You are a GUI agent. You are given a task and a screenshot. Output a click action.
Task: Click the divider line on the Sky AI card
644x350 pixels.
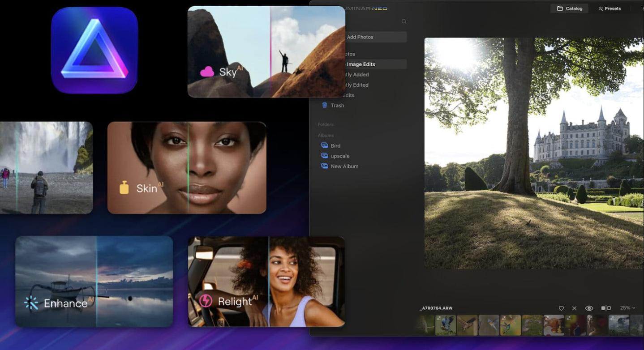(270, 52)
